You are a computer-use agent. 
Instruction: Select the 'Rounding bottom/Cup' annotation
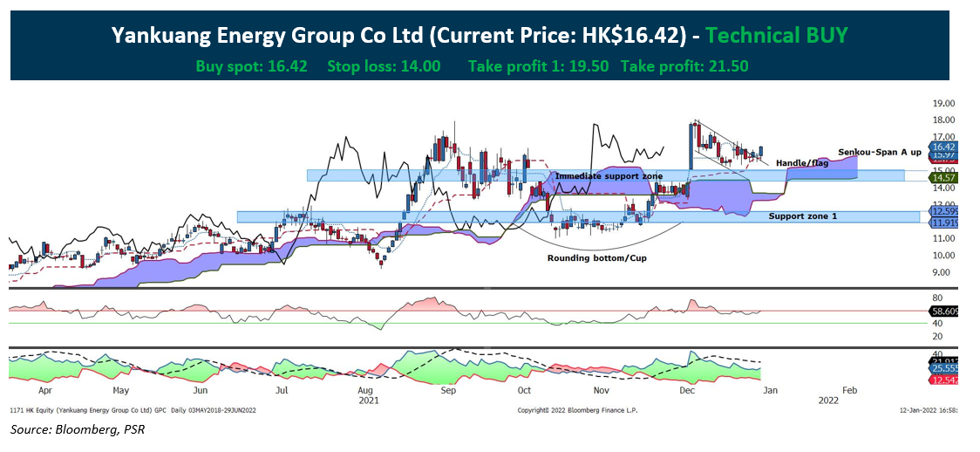point(597,257)
